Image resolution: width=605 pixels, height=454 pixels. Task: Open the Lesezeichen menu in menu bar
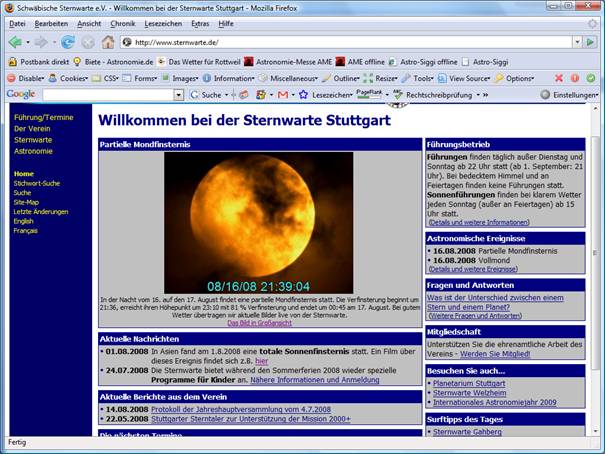pyautogui.click(x=163, y=24)
